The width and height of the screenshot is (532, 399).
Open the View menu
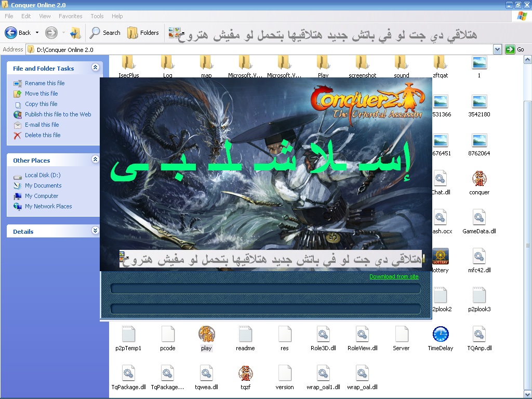point(45,16)
